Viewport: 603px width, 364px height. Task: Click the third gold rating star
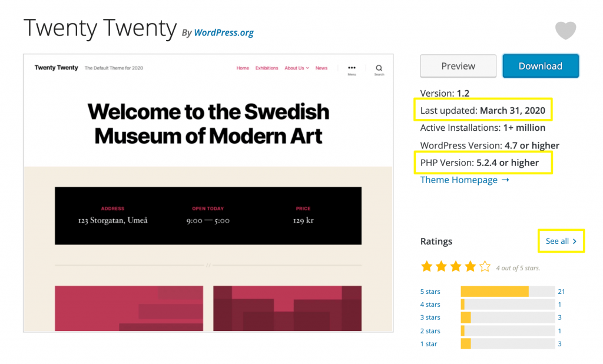click(x=455, y=266)
